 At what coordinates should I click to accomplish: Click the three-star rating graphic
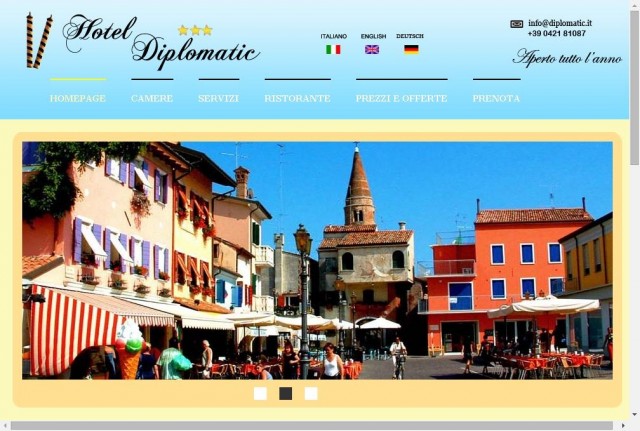coord(195,30)
